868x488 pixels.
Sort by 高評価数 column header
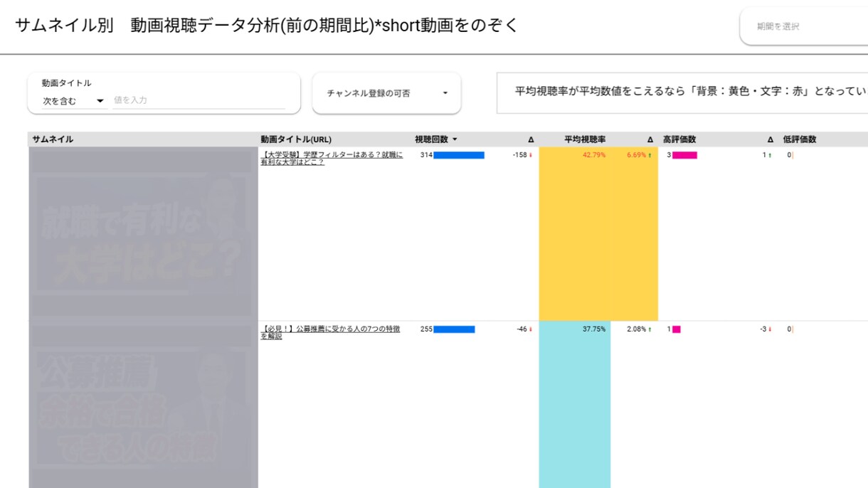coord(679,139)
